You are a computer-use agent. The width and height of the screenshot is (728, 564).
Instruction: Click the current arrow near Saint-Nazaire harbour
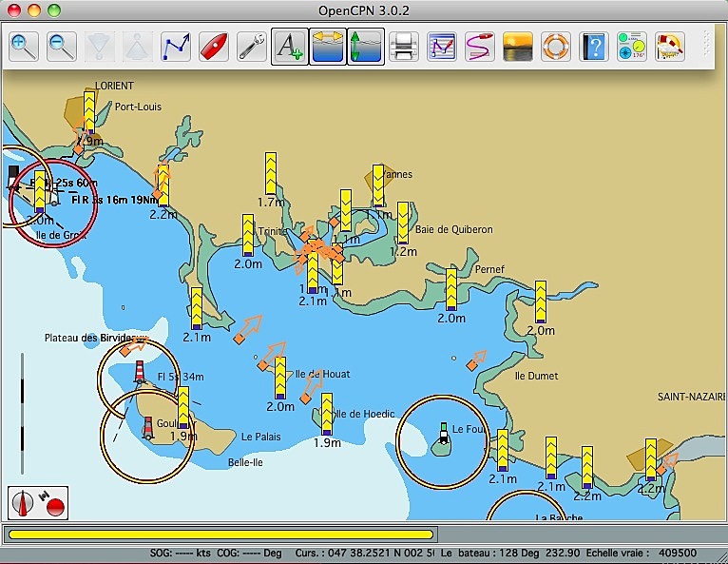pos(668,463)
